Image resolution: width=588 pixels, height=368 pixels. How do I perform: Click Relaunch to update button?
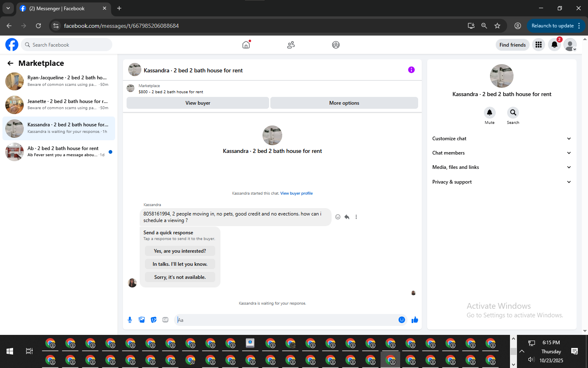[552, 26]
